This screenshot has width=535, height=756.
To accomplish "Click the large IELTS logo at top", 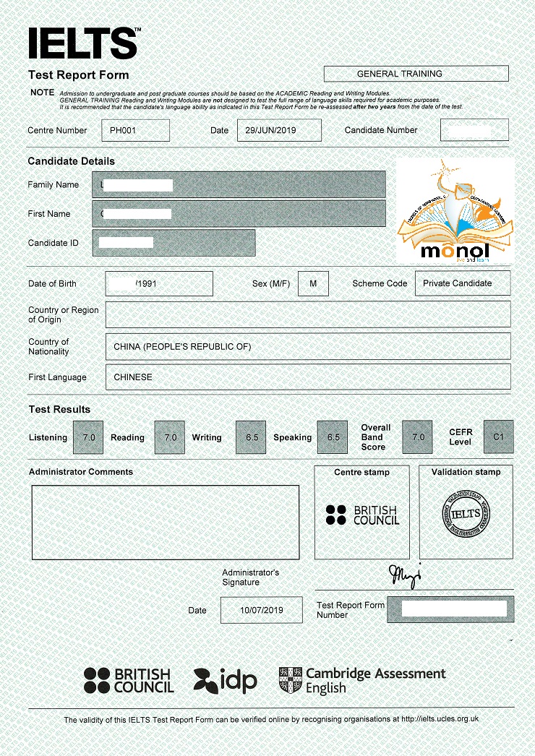I will click(x=84, y=43).
